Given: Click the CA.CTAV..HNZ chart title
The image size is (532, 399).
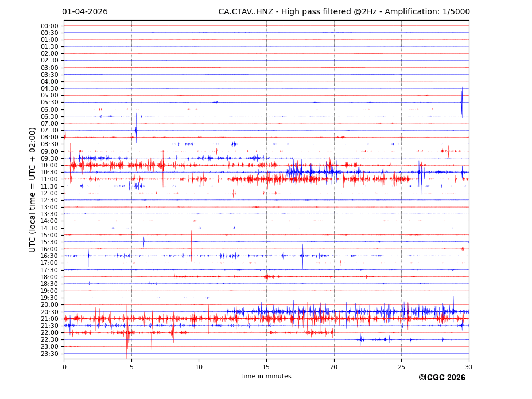Looking at the screenshot, I should (344, 12).
